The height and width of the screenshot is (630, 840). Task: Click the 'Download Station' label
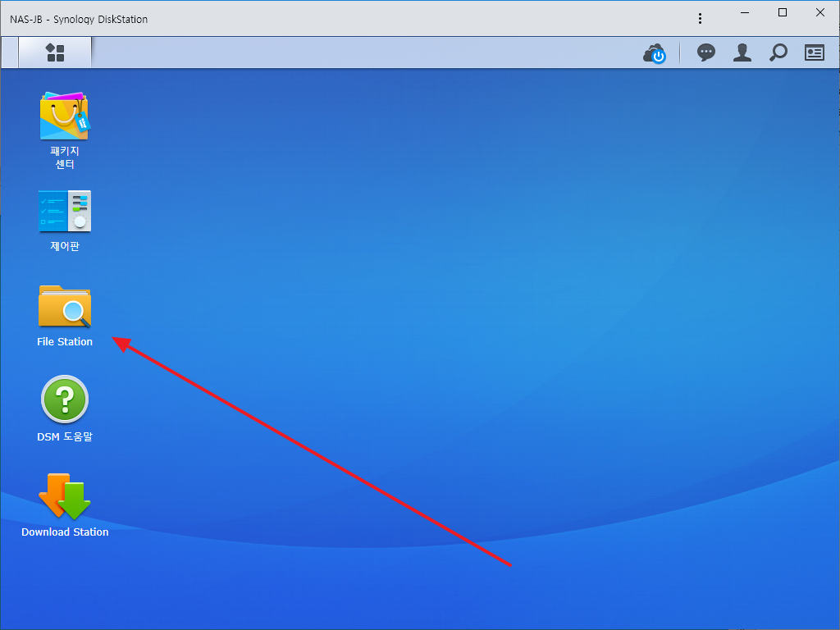coord(65,532)
